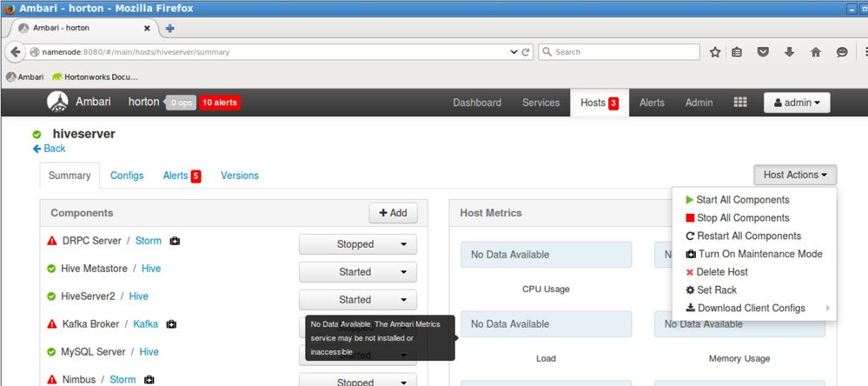This screenshot has width=868, height=386.
Task: Open Hive Metastore Started dropdown
Action: point(358,272)
